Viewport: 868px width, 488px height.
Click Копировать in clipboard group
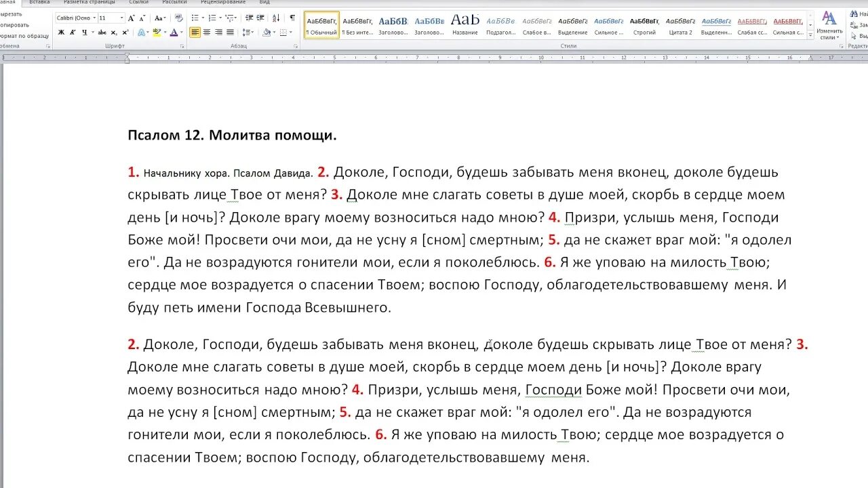pyautogui.click(x=14, y=25)
